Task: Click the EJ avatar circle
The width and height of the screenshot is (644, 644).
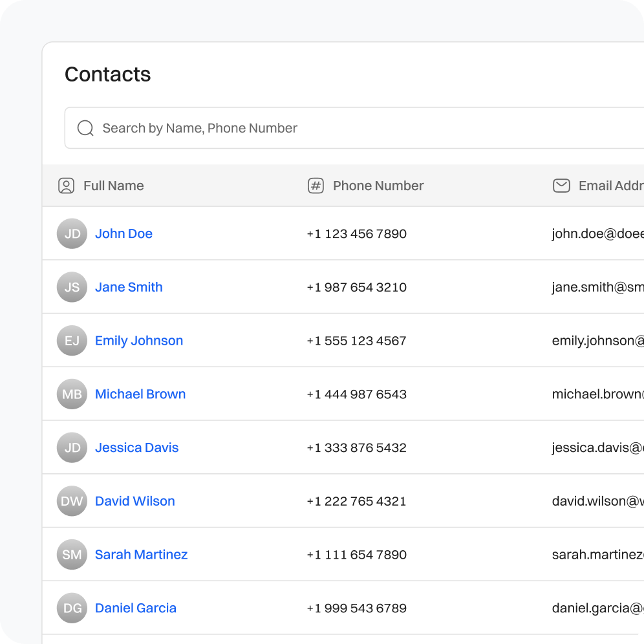Action: tap(72, 341)
